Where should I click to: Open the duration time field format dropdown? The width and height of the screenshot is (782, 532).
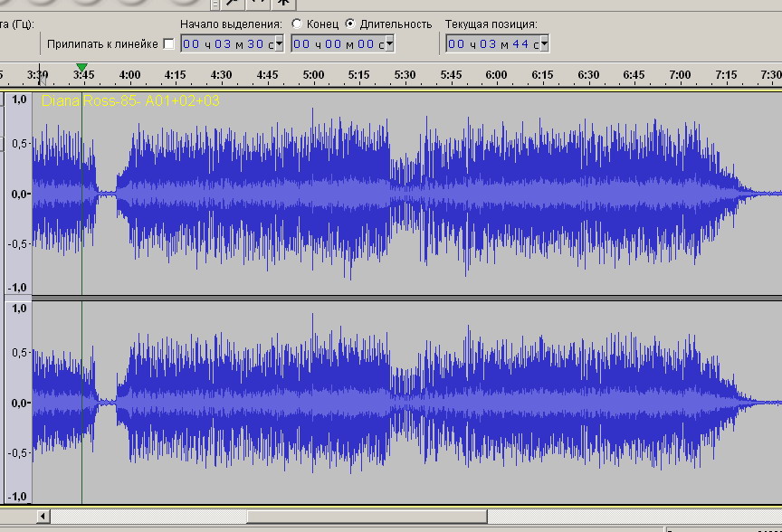(x=389, y=44)
